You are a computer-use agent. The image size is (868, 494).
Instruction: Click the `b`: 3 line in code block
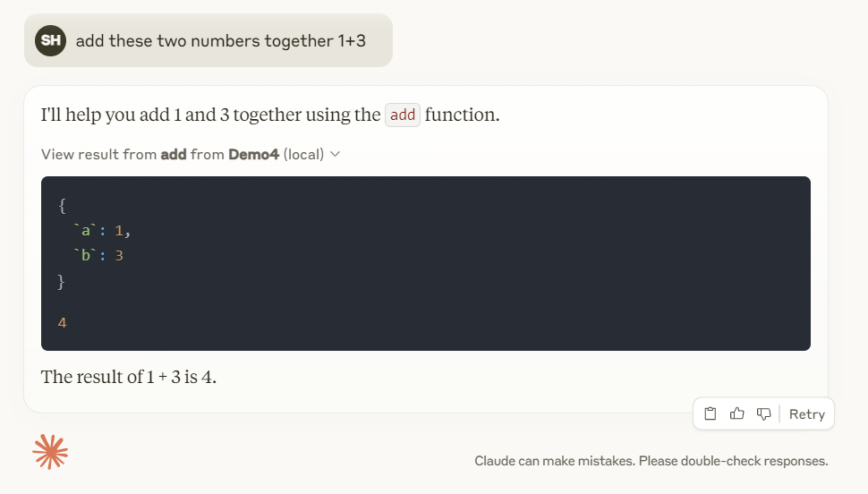point(98,255)
